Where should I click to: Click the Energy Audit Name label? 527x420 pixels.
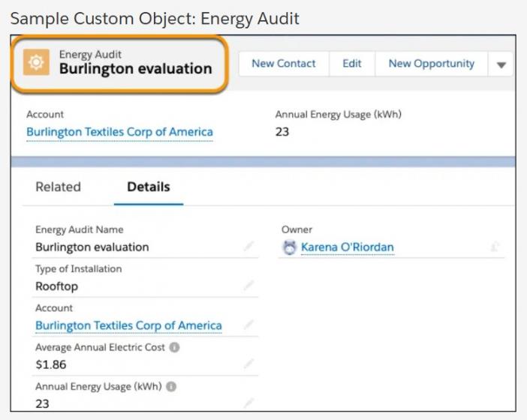(x=80, y=229)
